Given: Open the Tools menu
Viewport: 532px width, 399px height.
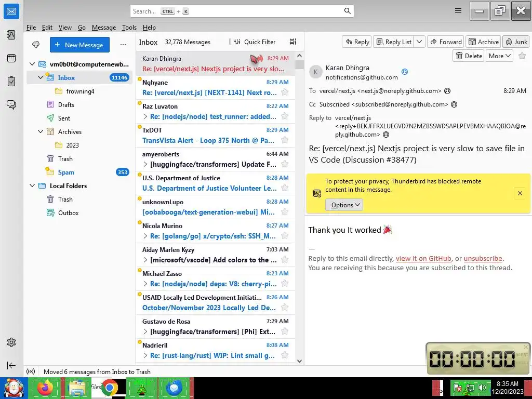Looking at the screenshot, I should [129, 28].
